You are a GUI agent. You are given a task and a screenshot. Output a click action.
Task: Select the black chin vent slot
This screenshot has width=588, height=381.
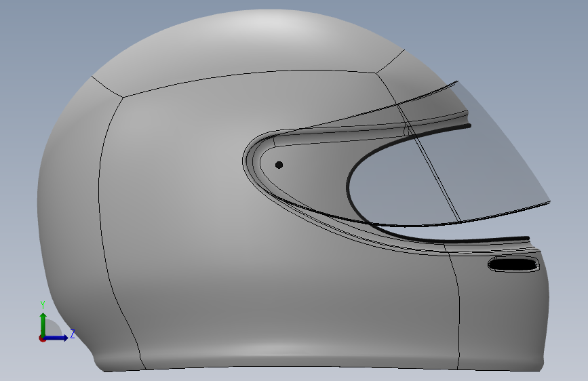click(x=513, y=265)
